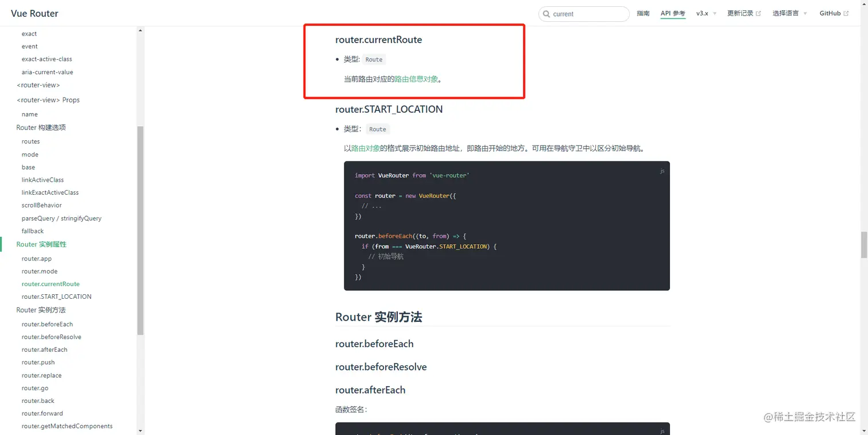Select 'router.afterEach' in the sidebar
The height and width of the screenshot is (435, 868).
coord(45,349)
